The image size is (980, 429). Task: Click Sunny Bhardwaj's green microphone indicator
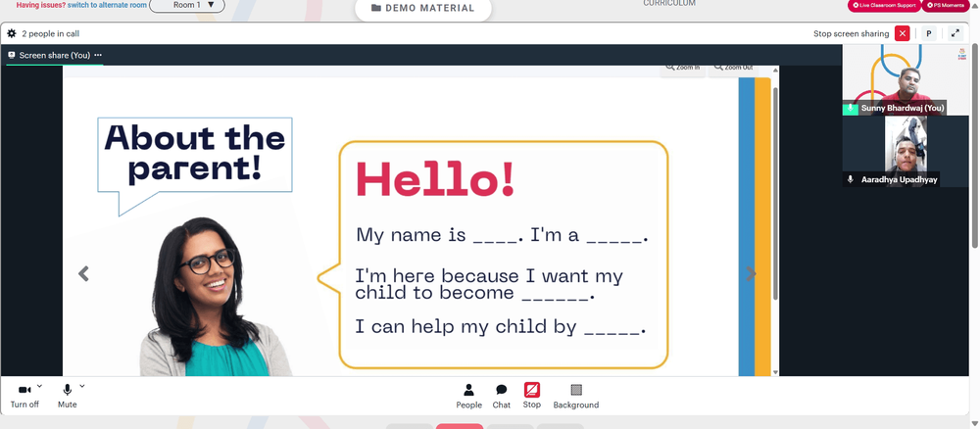tap(850, 108)
